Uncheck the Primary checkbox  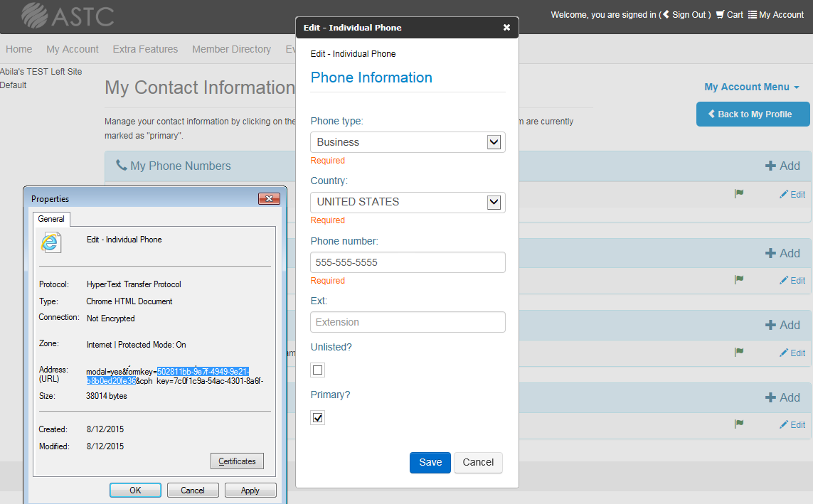(317, 417)
